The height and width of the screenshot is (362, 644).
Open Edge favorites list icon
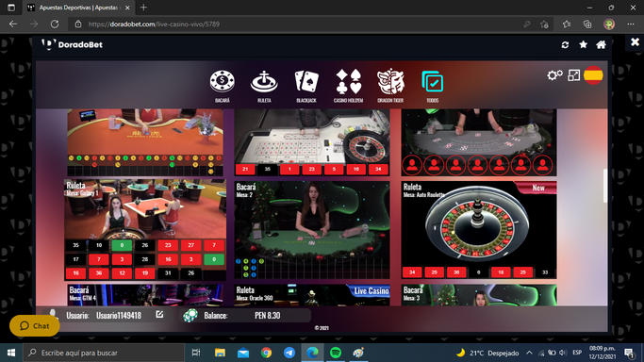(567, 25)
